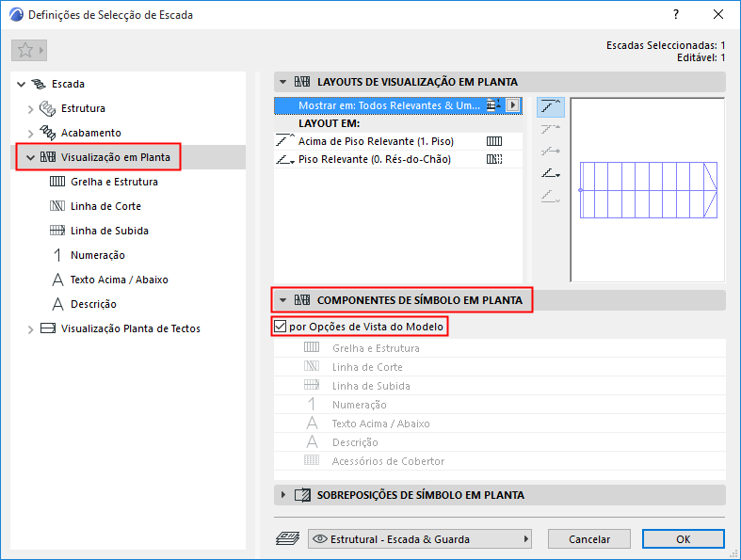Image resolution: width=741 pixels, height=560 pixels.
Task: Click the Grelha e Estrutura component list icon
Action: point(312,347)
